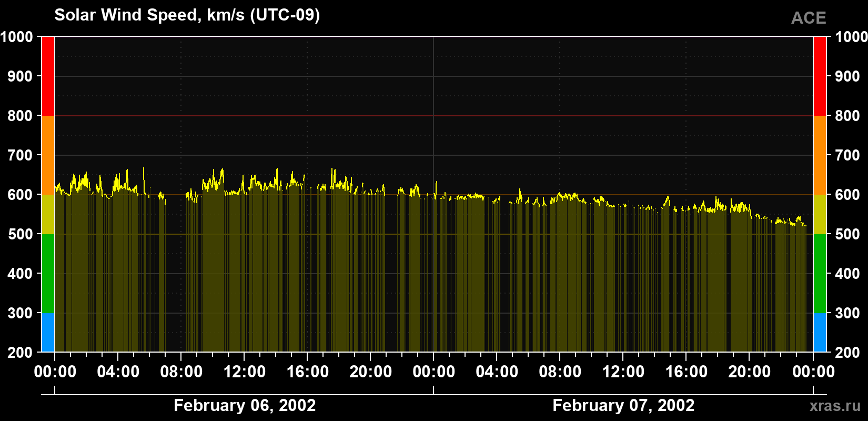868x421 pixels.
Task: Open the xras.ru source label
Action: pyautogui.click(x=835, y=406)
